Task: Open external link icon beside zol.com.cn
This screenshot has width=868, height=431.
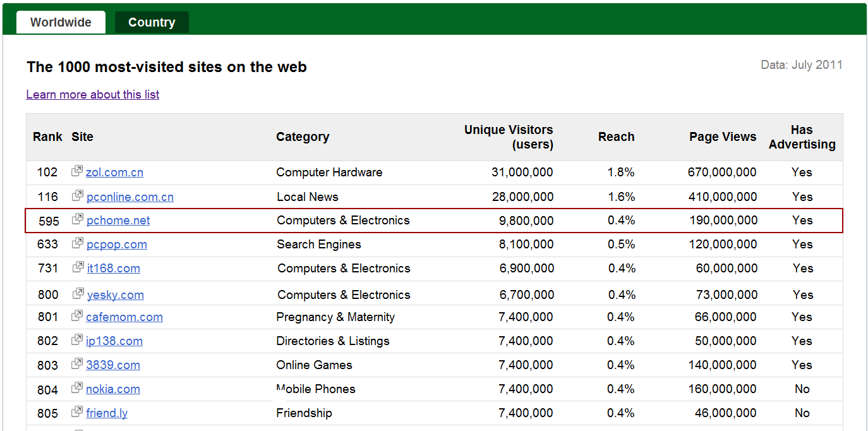Action: coord(77,171)
